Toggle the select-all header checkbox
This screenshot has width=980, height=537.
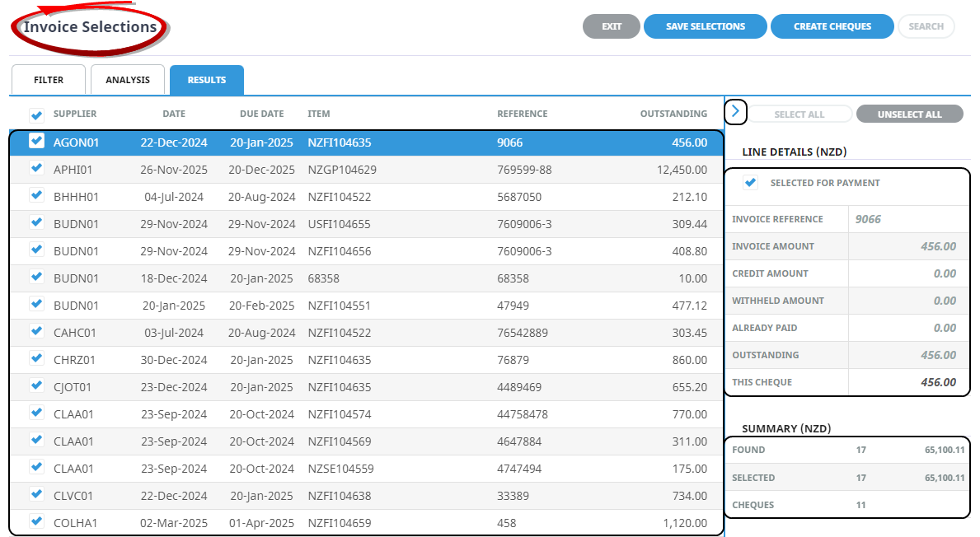tap(36, 115)
